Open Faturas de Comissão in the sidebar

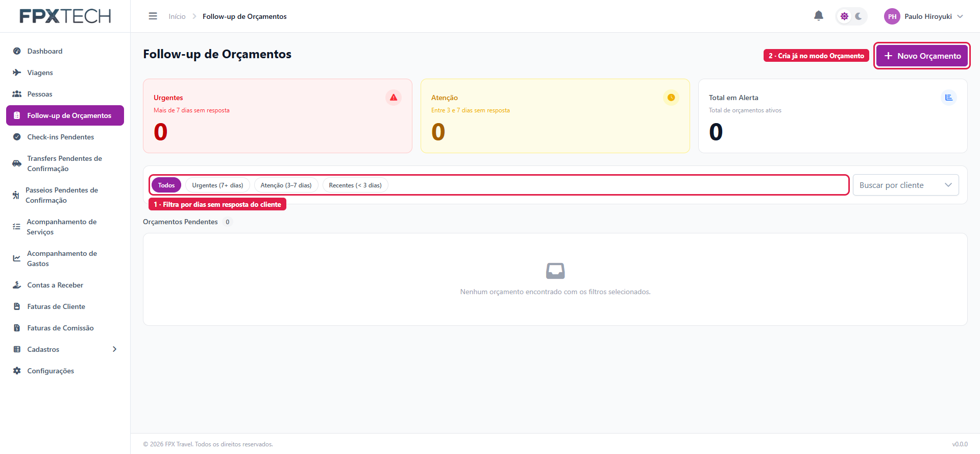pos(65,328)
